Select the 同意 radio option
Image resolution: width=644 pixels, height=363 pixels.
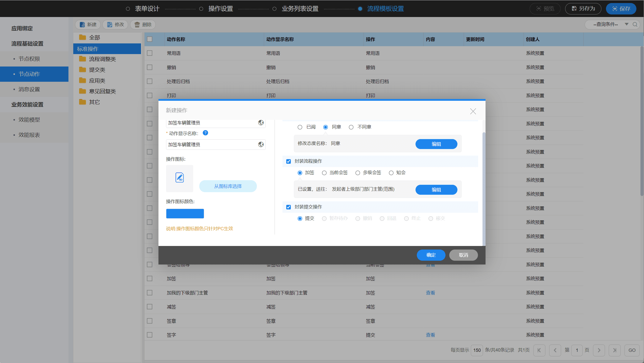(x=326, y=127)
